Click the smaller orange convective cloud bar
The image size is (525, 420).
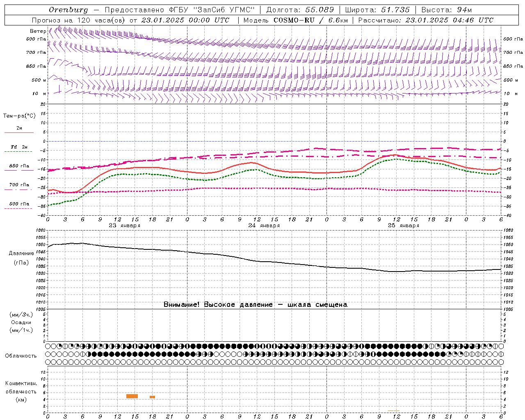point(152,397)
